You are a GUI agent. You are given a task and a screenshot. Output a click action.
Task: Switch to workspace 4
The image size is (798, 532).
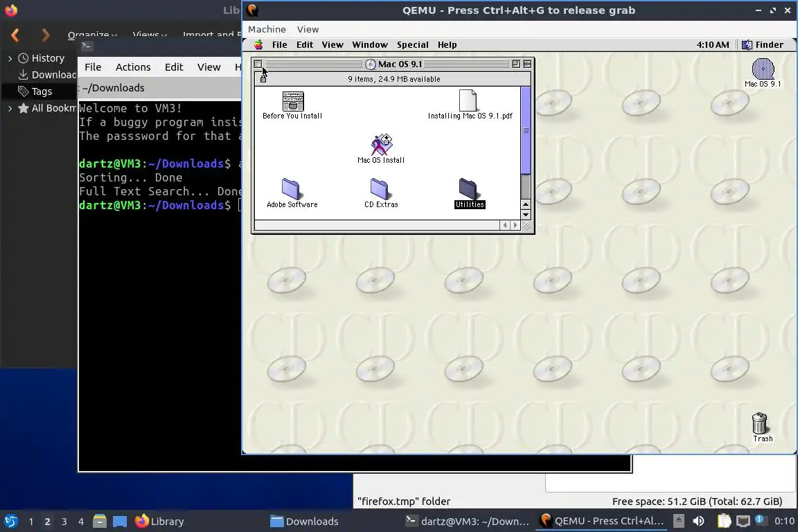pos(81,522)
